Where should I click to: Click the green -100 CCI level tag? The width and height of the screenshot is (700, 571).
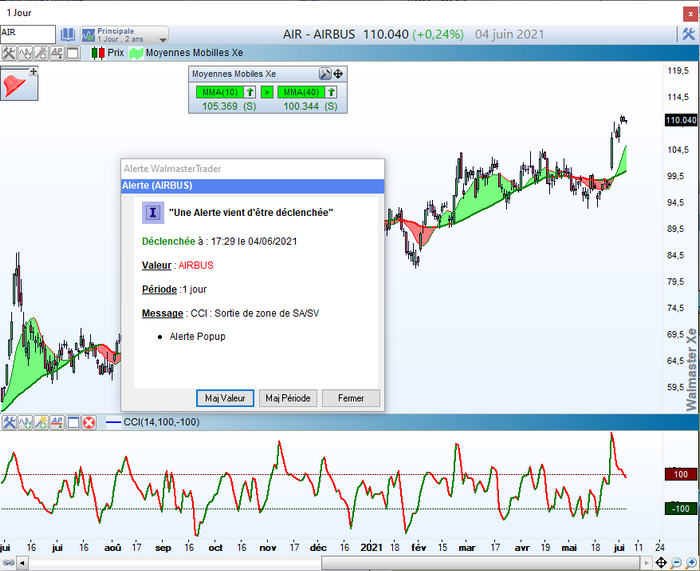(680, 508)
